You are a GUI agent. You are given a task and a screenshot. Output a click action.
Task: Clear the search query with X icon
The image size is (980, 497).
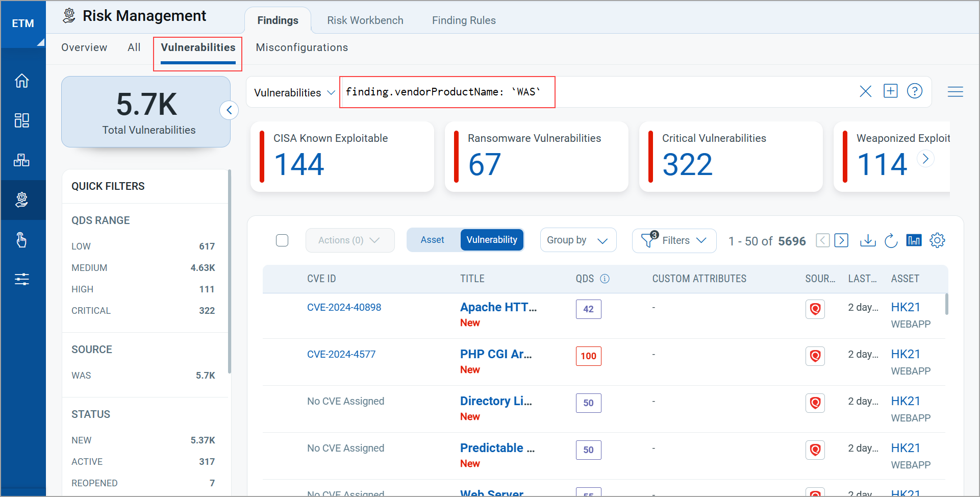point(865,92)
